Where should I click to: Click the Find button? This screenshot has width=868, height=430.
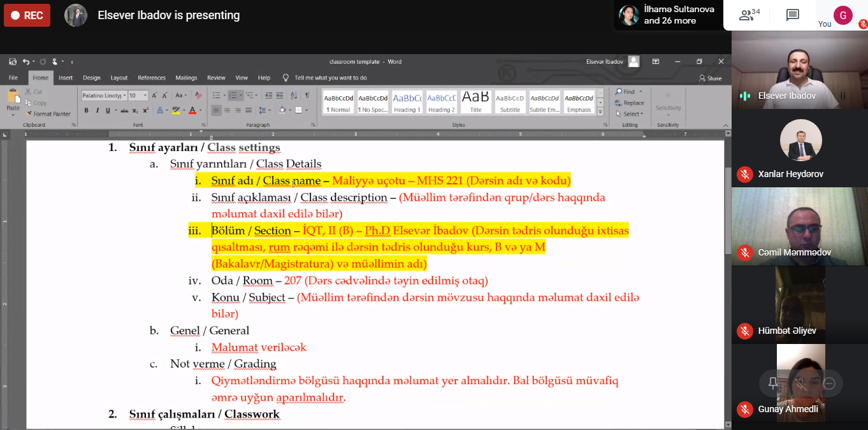[625, 92]
